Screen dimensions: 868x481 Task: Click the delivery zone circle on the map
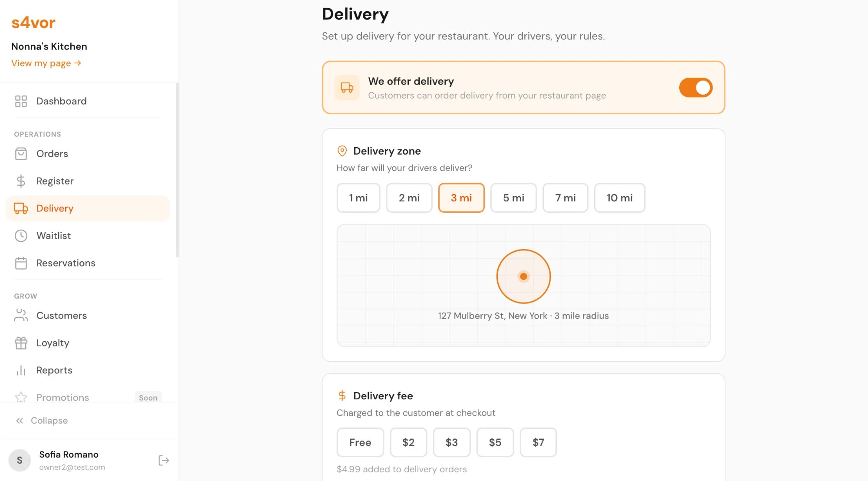click(x=523, y=276)
